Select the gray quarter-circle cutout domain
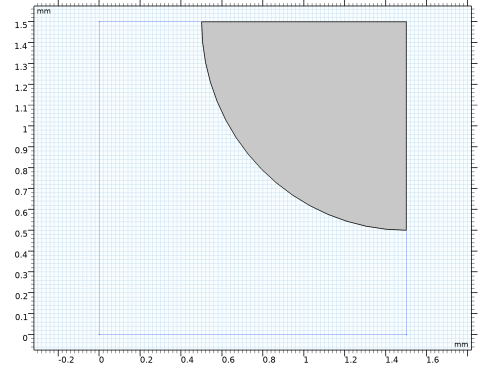 click(333, 100)
